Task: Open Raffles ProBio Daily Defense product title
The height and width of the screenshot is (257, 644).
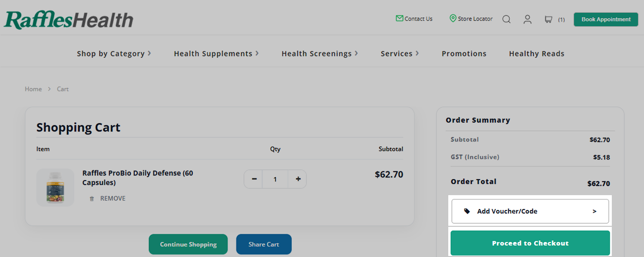Action: [x=138, y=178]
